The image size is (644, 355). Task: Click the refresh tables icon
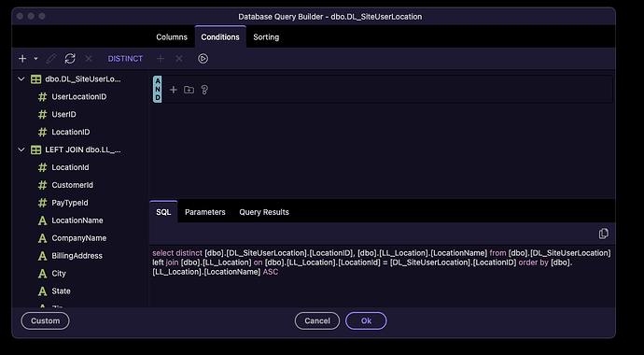click(x=70, y=59)
